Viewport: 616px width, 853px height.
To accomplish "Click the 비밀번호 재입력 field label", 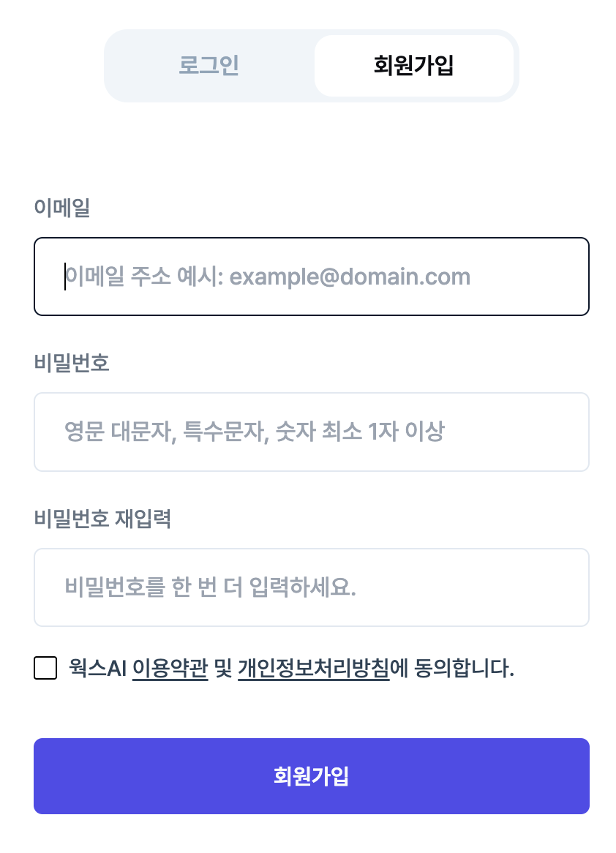I will pos(102,519).
